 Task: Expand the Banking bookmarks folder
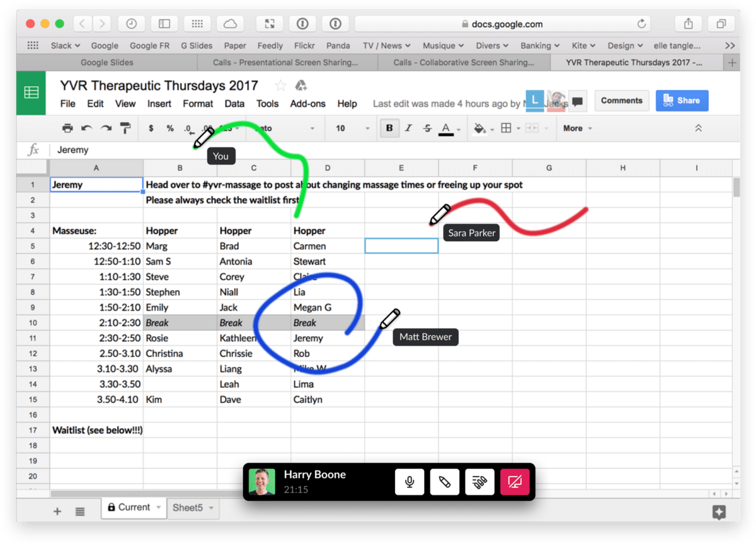(540, 45)
